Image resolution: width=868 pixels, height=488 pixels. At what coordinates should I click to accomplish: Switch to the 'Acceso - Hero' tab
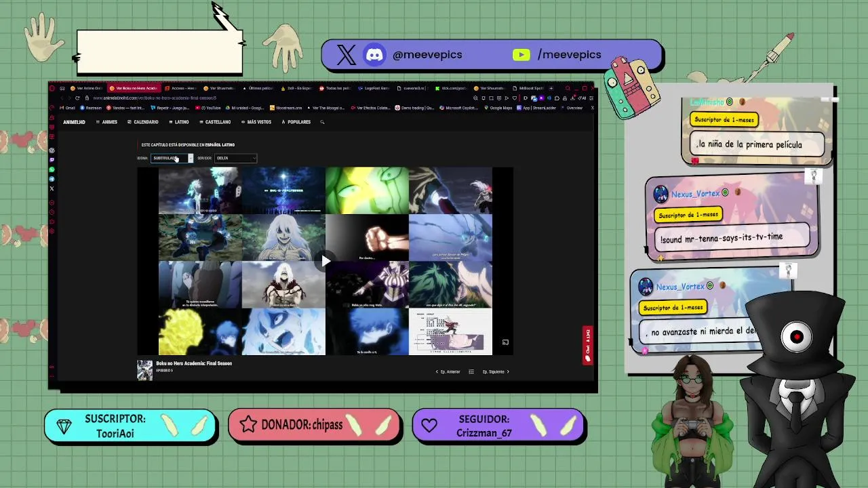tap(181, 88)
